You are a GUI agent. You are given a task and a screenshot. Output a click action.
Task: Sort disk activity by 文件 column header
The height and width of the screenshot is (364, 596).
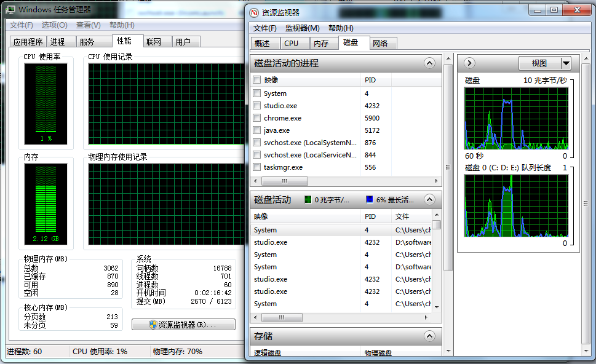click(413, 216)
